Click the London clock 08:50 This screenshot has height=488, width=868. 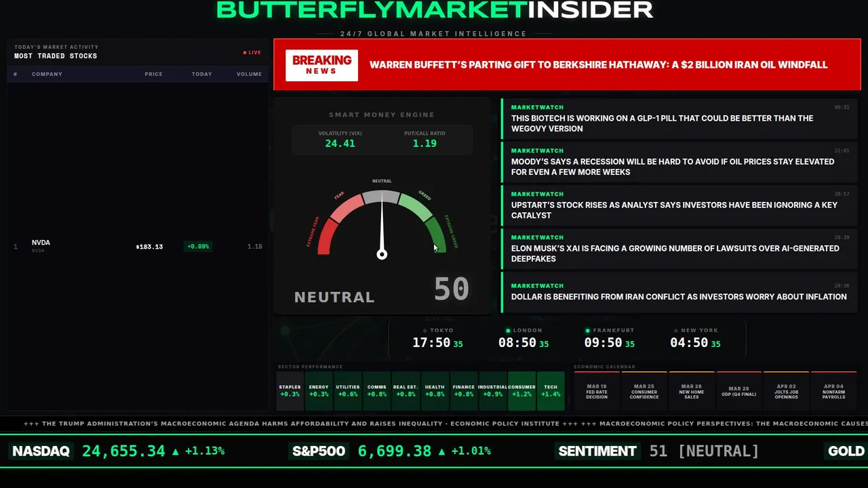[x=517, y=343]
